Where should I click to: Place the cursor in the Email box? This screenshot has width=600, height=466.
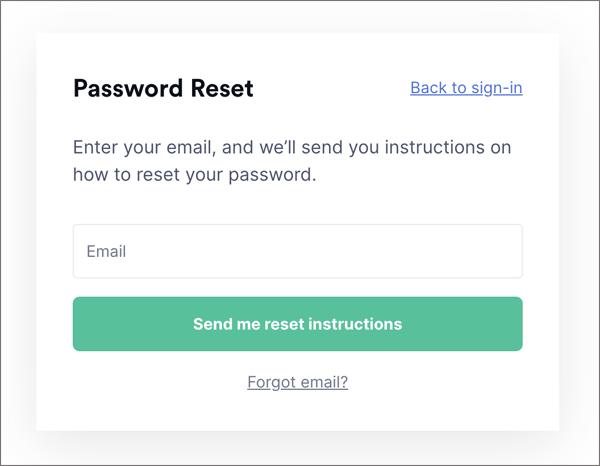coord(297,251)
